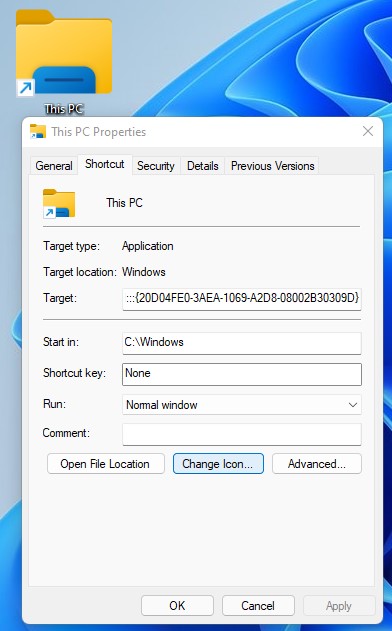392x631 pixels.
Task: Click the Apply button
Action: 339,606
